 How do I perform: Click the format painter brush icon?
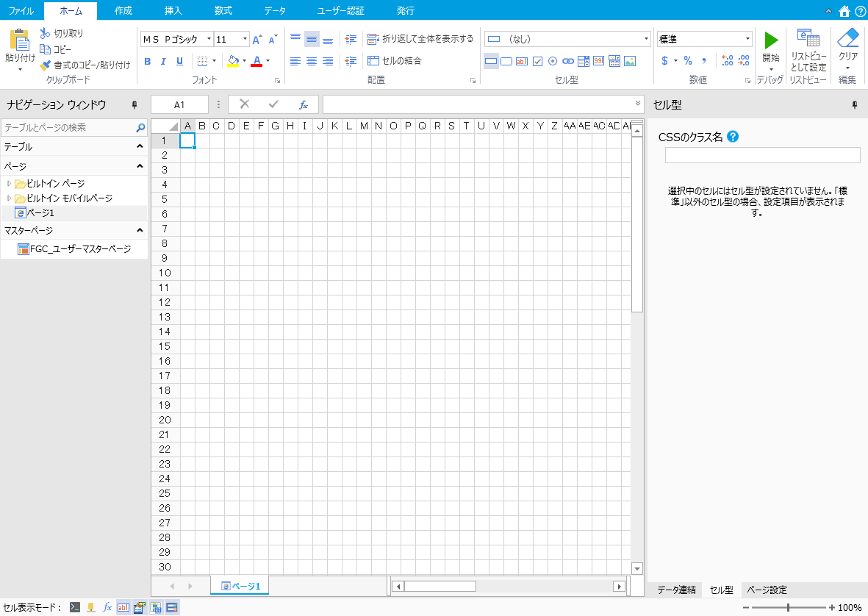pyautogui.click(x=45, y=65)
